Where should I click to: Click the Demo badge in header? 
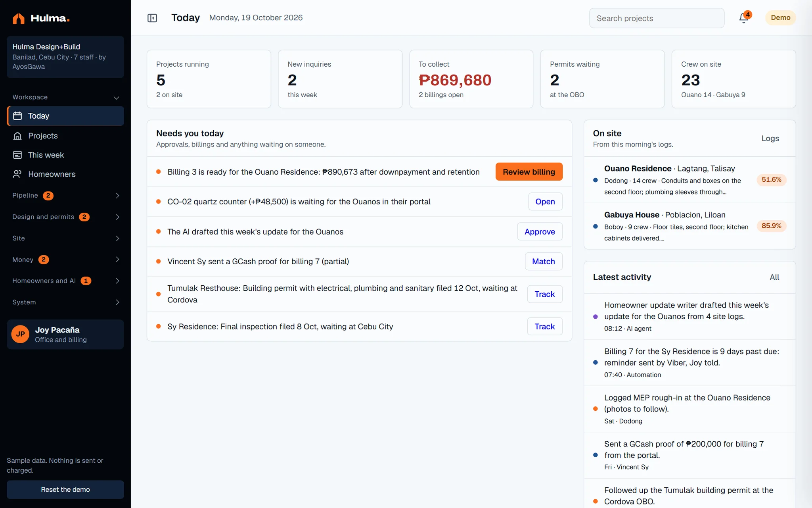(x=780, y=18)
